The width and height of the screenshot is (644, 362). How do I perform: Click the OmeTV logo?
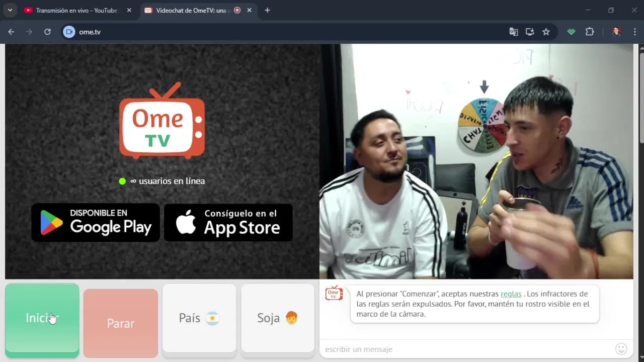point(162,121)
